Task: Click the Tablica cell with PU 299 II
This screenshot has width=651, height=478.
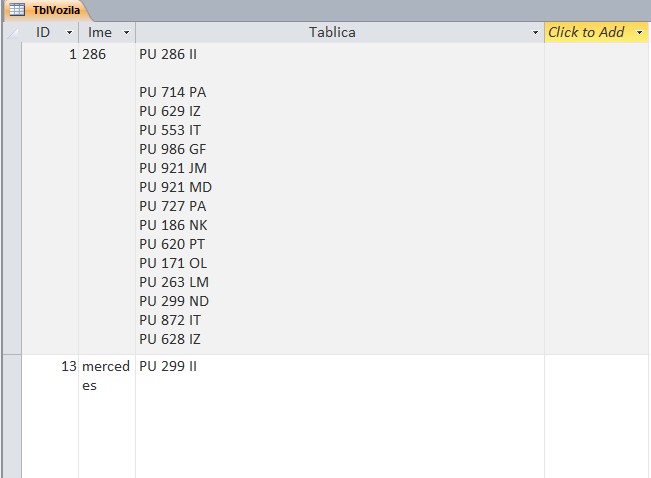Action: (x=168, y=367)
